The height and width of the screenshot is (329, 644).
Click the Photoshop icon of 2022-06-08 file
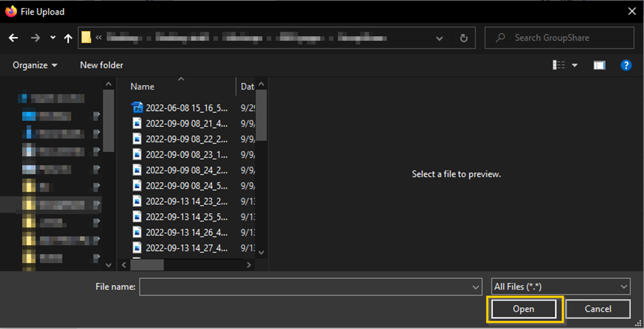tap(137, 108)
